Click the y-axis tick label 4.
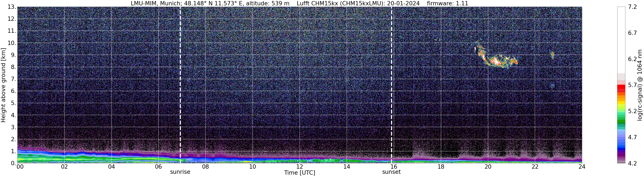Screen dimensions: 644x177 (13, 115)
